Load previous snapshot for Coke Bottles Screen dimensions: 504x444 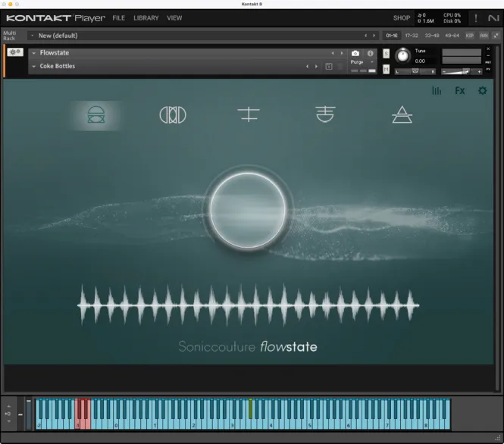[307, 67]
